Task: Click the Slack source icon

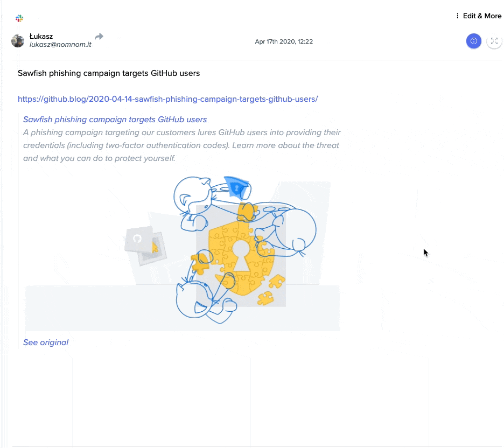Action: click(19, 18)
